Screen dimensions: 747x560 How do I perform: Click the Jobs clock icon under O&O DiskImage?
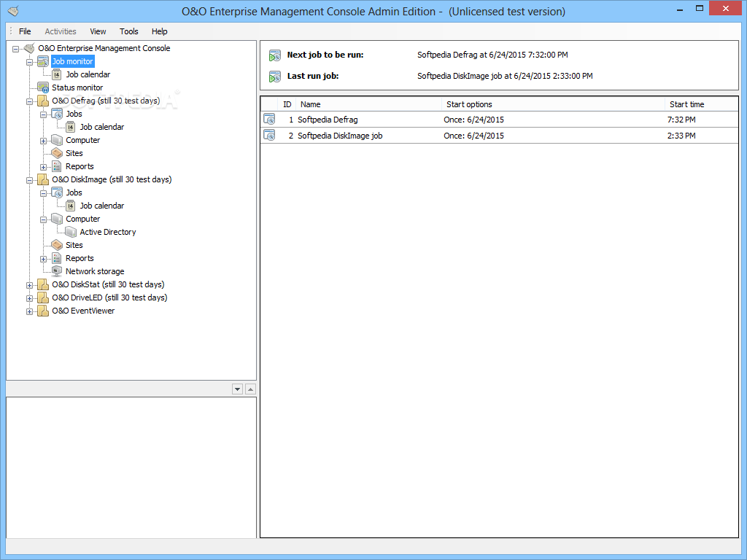(x=57, y=192)
